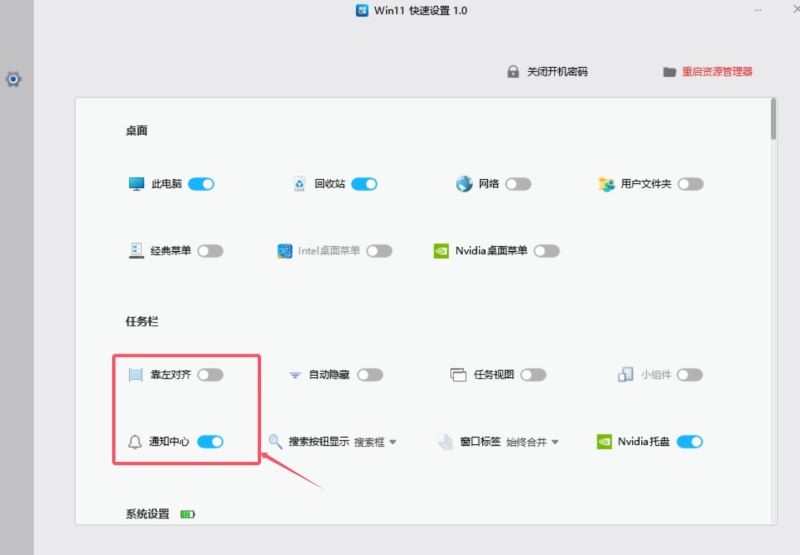Click the folder icon beside 重启资源管理器
This screenshot has height=555, width=800.
click(x=669, y=72)
